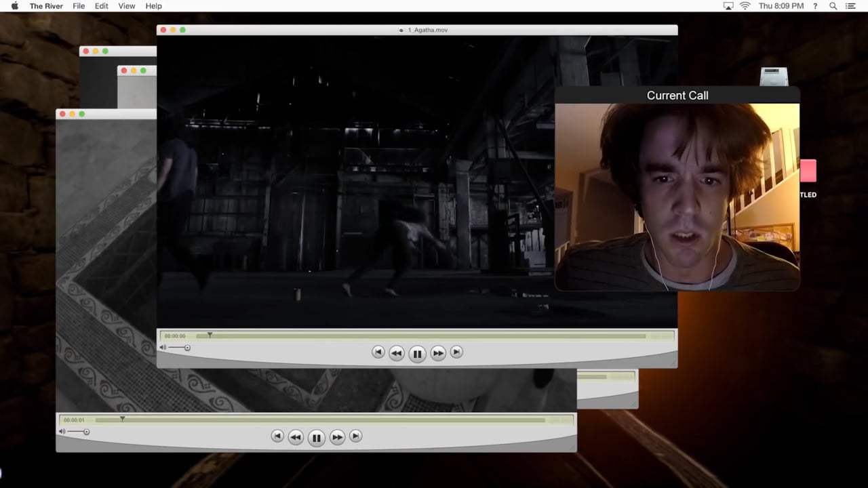The height and width of the screenshot is (488, 868).
Task: Click the 00:00:00 timecode in 1_Agatha.mov
Action: tap(175, 335)
